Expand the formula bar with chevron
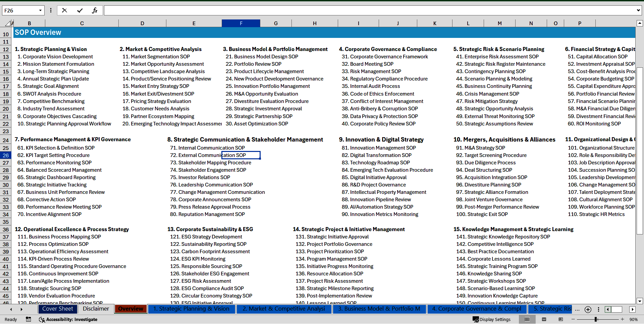 click(638, 10)
